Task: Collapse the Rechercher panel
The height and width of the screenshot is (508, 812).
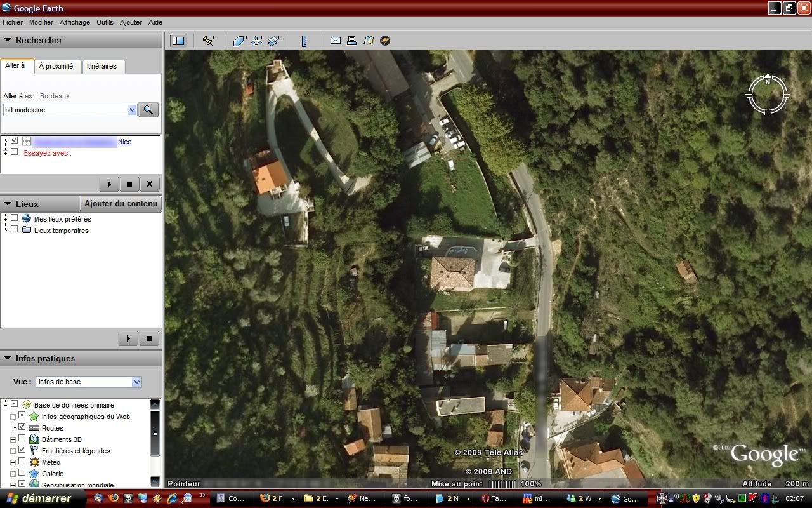Action: pos(8,40)
